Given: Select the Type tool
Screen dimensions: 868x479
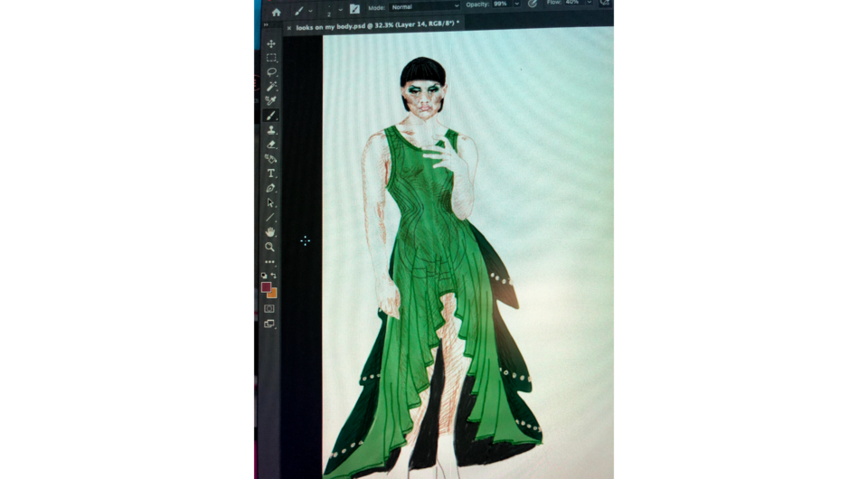Looking at the screenshot, I should [270, 174].
